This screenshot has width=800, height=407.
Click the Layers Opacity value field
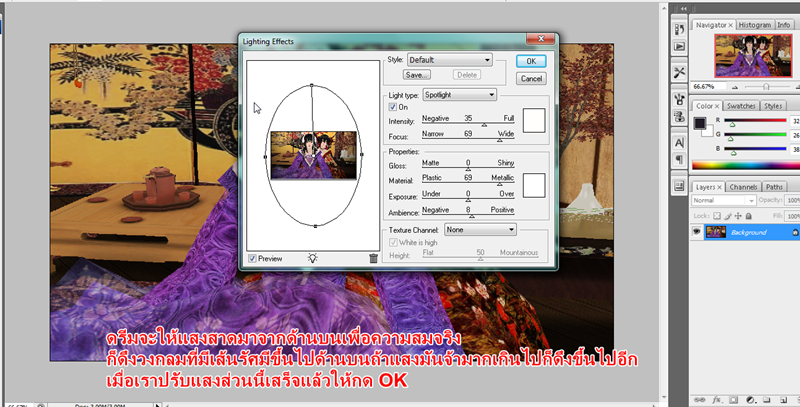[x=793, y=200]
